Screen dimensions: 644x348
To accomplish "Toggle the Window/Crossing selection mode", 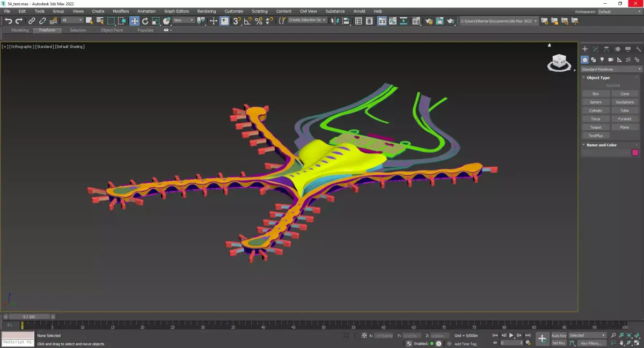I will click(122, 21).
